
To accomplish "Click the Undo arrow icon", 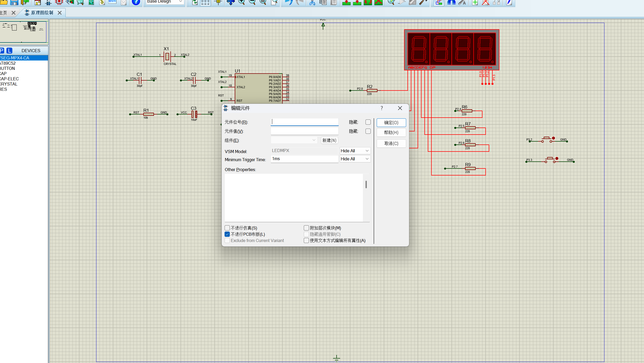I will point(289,2).
